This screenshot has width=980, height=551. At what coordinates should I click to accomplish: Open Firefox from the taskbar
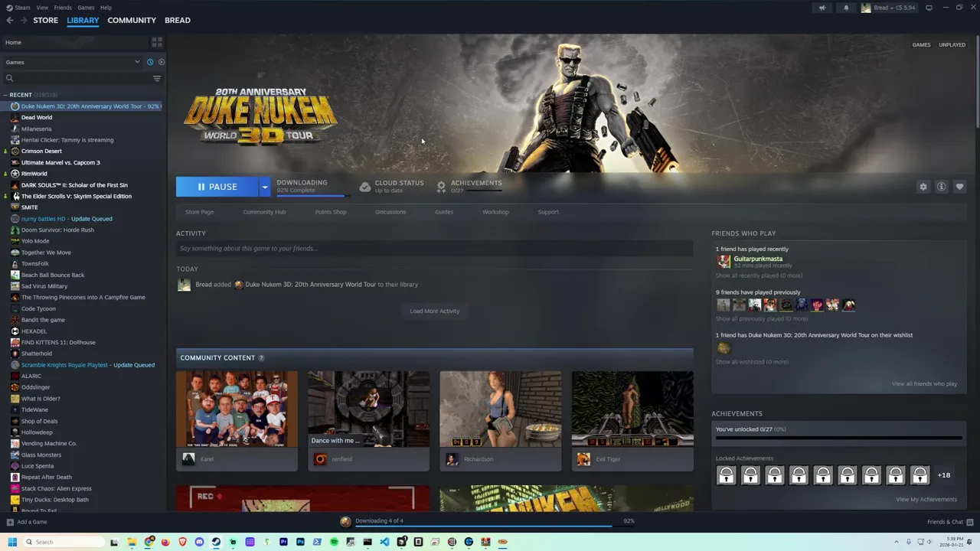[x=165, y=542]
